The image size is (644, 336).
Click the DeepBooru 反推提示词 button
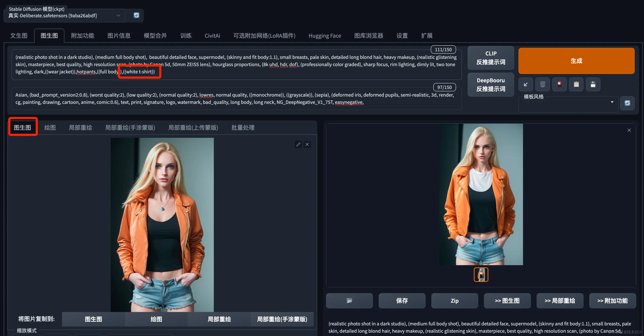pos(490,84)
